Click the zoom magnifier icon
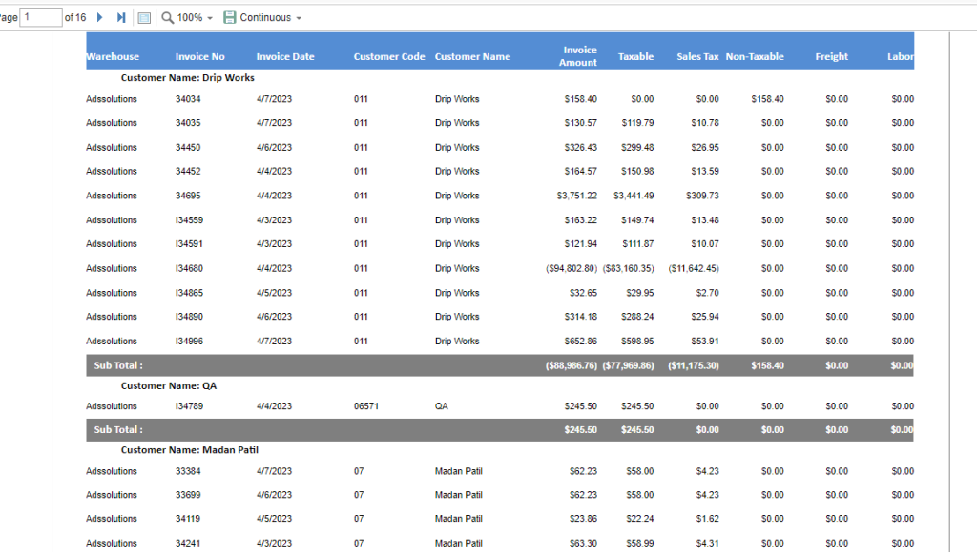This screenshot has width=977, height=560. (x=167, y=17)
